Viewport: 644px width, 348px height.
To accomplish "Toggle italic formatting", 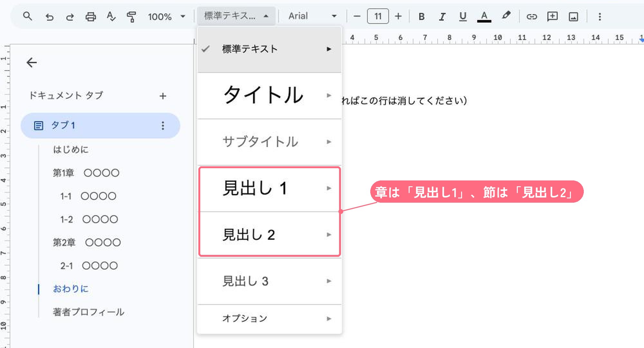I will [x=442, y=16].
